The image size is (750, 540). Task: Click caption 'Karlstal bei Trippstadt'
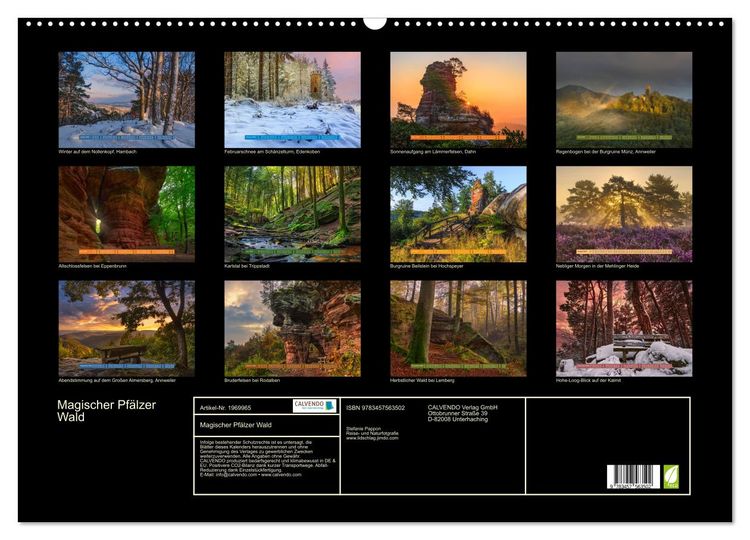(247, 266)
